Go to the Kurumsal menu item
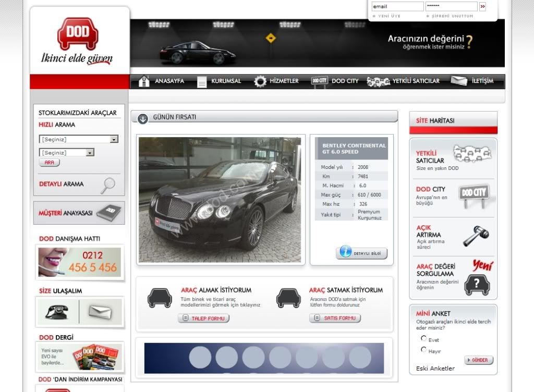Image resolution: width=534 pixels, height=392 pixels. pyautogui.click(x=220, y=81)
